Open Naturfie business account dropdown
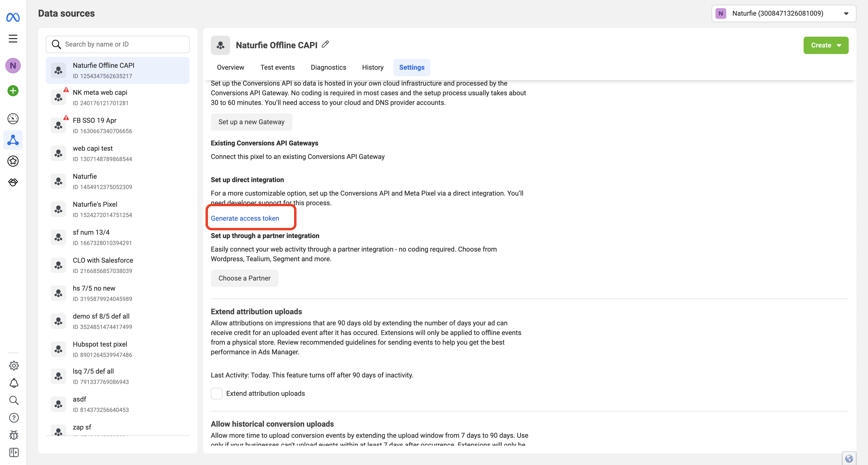Viewport: 868px width, 465px height. click(x=784, y=14)
